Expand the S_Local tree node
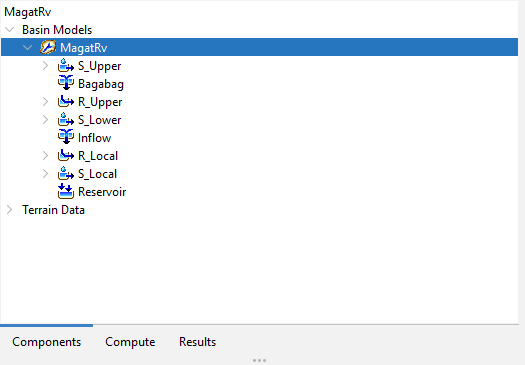Image resolution: width=525 pixels, height=365 pixels. pos(46,173)
